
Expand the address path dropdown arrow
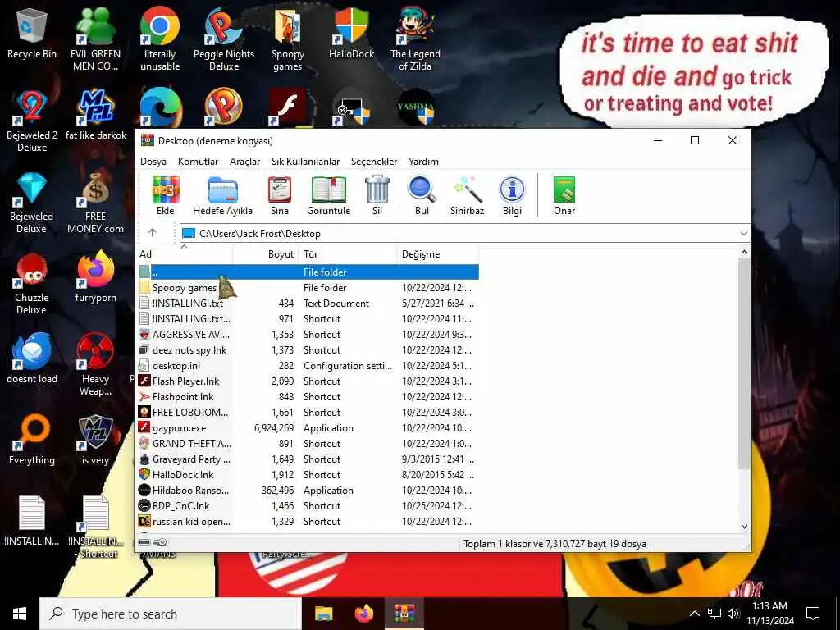coord(743,233)
